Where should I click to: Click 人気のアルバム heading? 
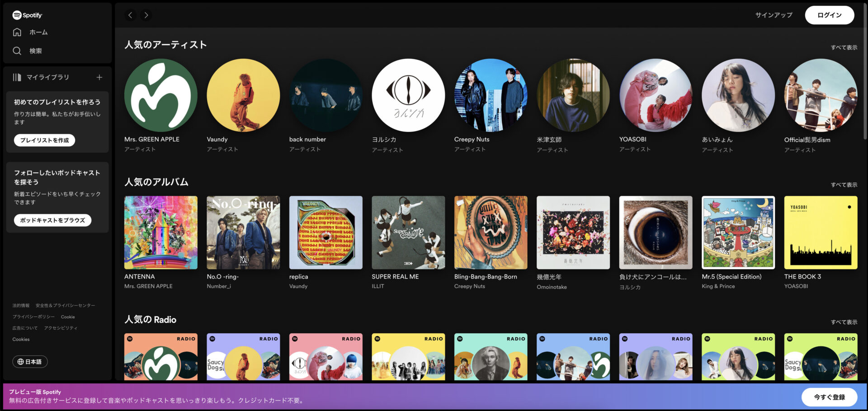click(x=156, y=182)
